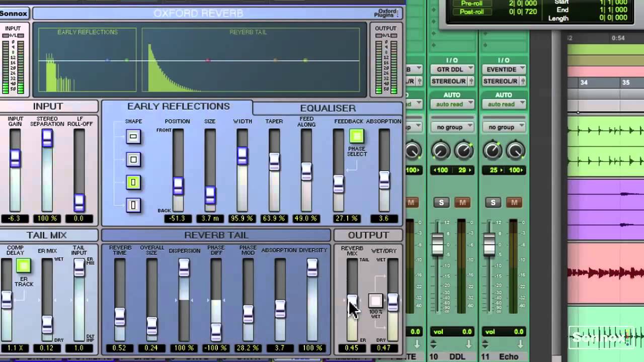This screenshot has height=362, width=644.
Task: Click the Echo track's left pan knob
Action: point(493,150)
